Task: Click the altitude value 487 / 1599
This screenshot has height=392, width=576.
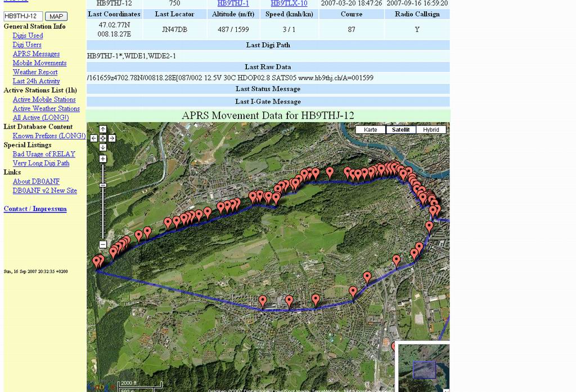Action: point(233,30)
